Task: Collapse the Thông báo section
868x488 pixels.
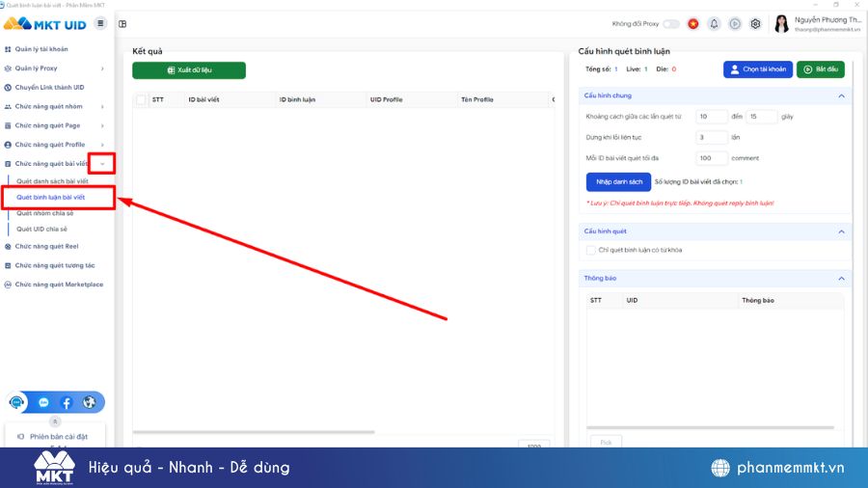Action: click(841, 279)
